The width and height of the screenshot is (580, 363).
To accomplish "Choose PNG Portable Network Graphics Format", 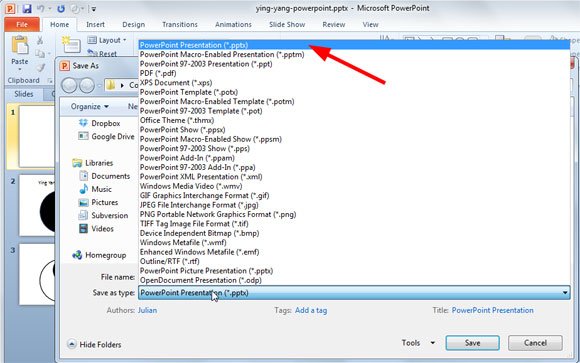I will [354, 214].
